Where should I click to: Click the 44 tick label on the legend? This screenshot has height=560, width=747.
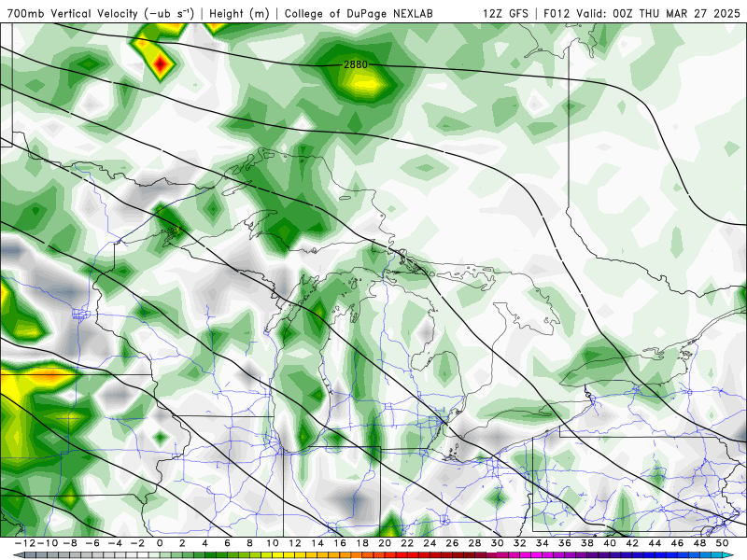655,543
